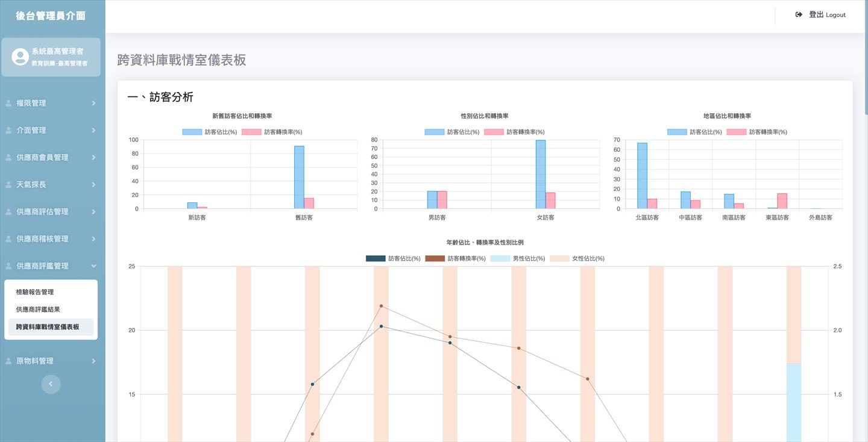Click the 年齡佔比、轉換率及性別比例 chart title
Screen dimensions: 868x442
click(485, 242)
